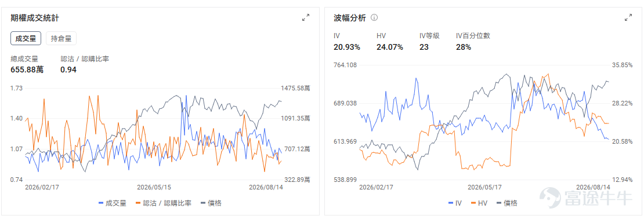The width and height of the screenshot is (644, 219).
Task: Click the 波幅分析 panel title
Action: tap(350, 17)
